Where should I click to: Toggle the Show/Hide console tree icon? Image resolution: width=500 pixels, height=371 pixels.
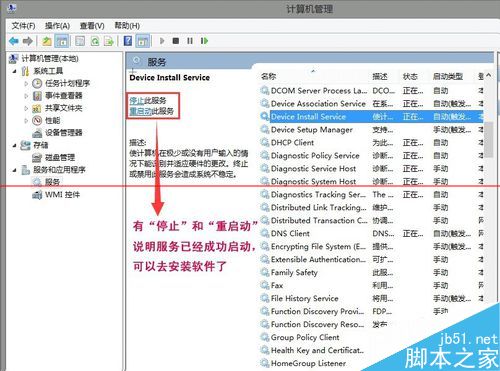[x=62, y=41]
